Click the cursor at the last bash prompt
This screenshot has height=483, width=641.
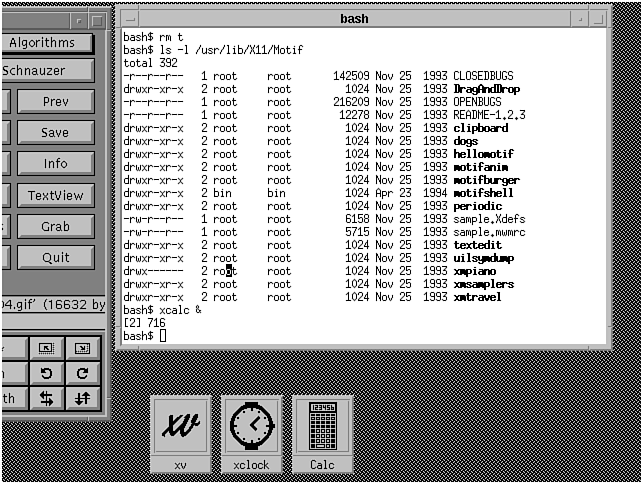[163, 336]
